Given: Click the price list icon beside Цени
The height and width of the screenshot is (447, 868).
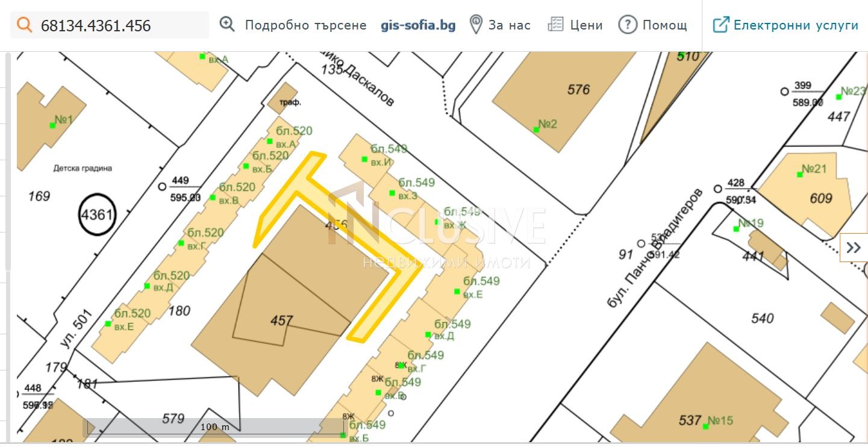Looking at the screenshot, I should tap(555, 25).
